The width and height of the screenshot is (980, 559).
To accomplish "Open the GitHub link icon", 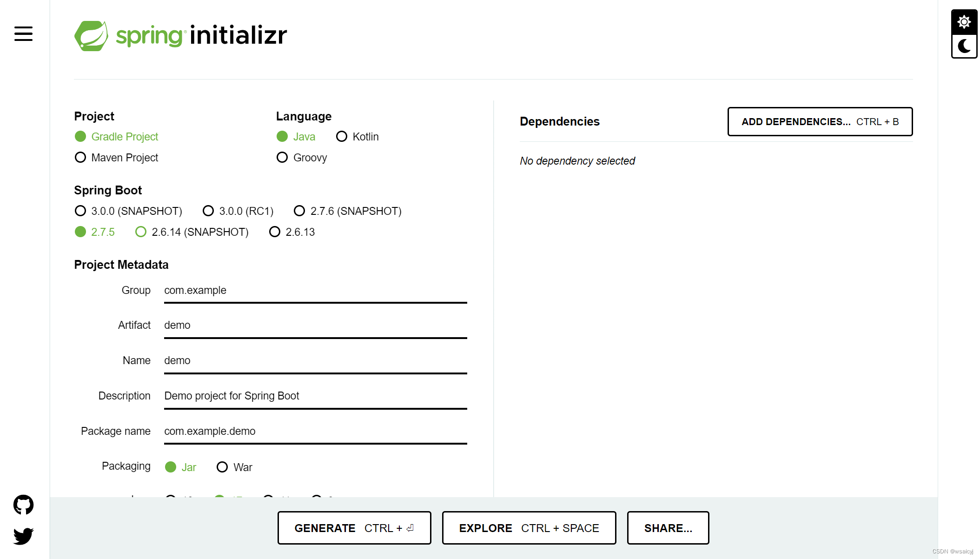I will (23, 505).
